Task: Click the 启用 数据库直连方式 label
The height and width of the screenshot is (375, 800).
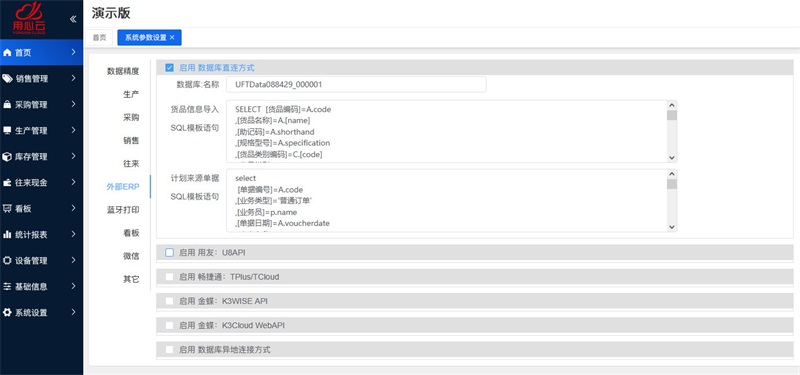Action: click(216, 67)
